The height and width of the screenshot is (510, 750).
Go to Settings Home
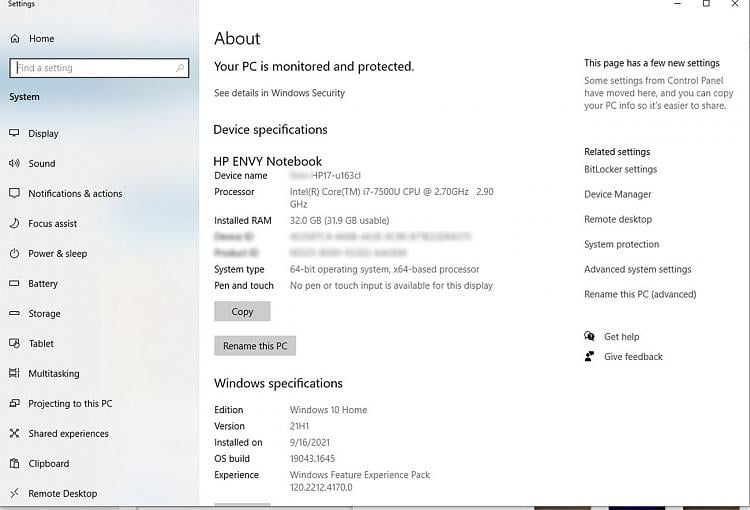pyautogui.click(x=42, y=39)
